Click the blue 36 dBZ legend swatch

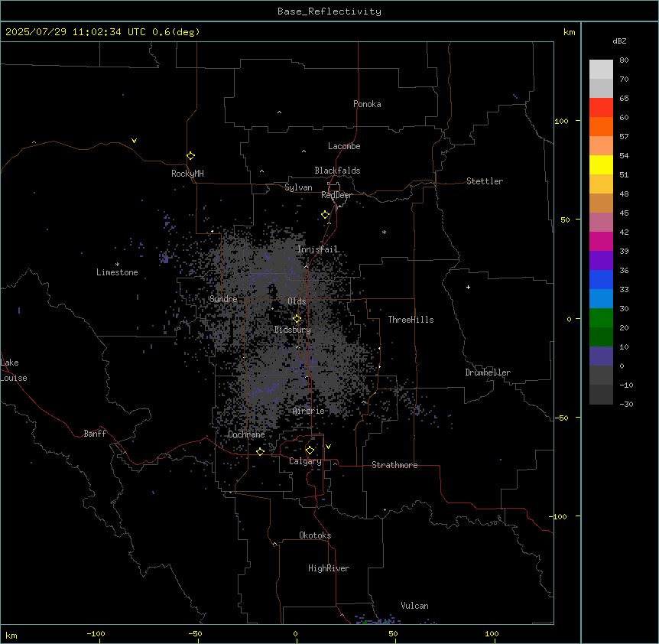(601, 279)
